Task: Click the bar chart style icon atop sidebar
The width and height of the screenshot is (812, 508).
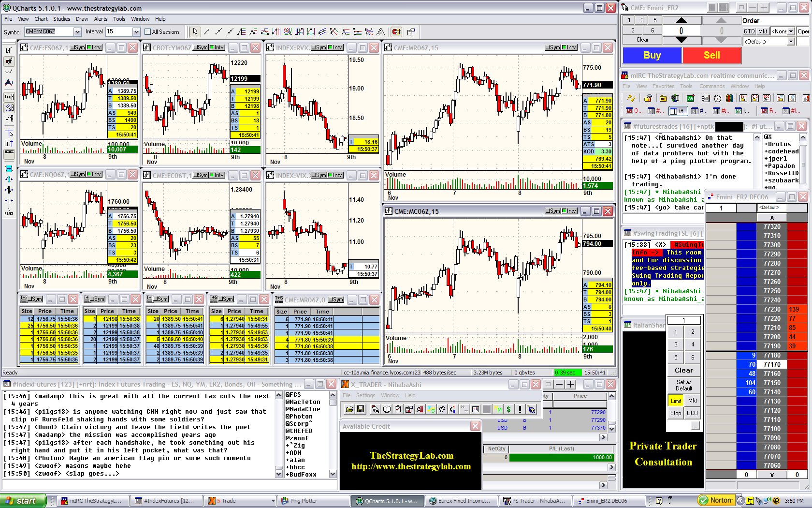Action: [x=9, y=50]
